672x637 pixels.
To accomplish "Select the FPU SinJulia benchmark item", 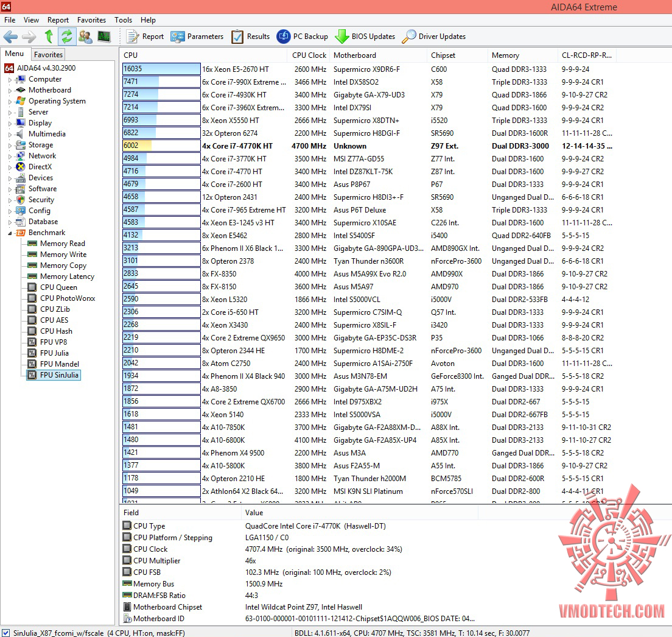I will 54,375.
